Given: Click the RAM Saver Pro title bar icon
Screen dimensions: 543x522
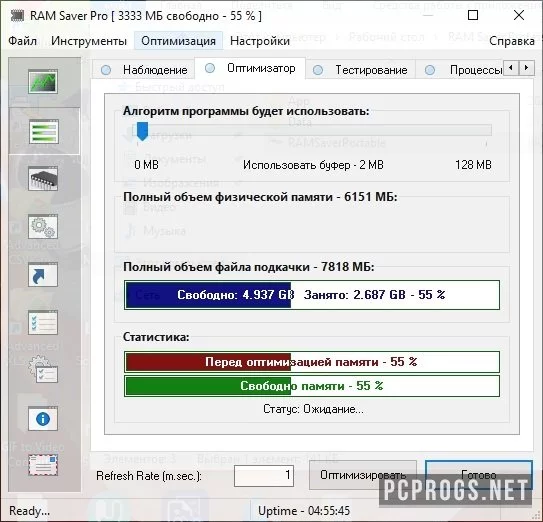Looking at the screenshot, I should [17, 16].
